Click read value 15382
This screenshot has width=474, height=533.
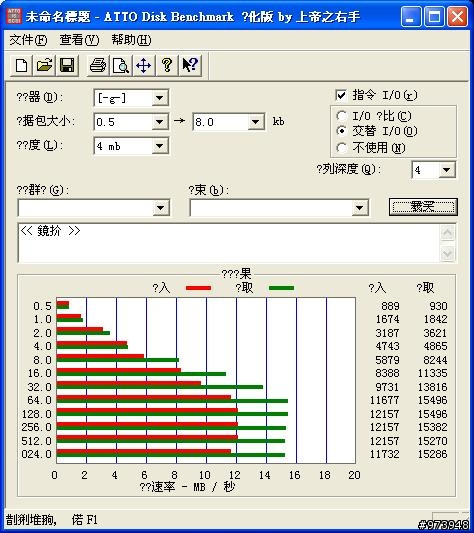(433, 427)
